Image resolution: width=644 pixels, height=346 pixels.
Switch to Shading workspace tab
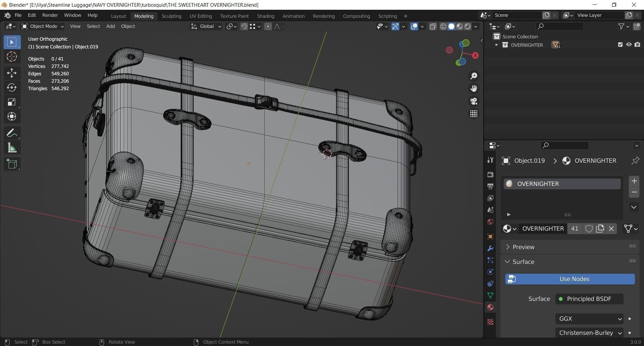coord(266,16)
